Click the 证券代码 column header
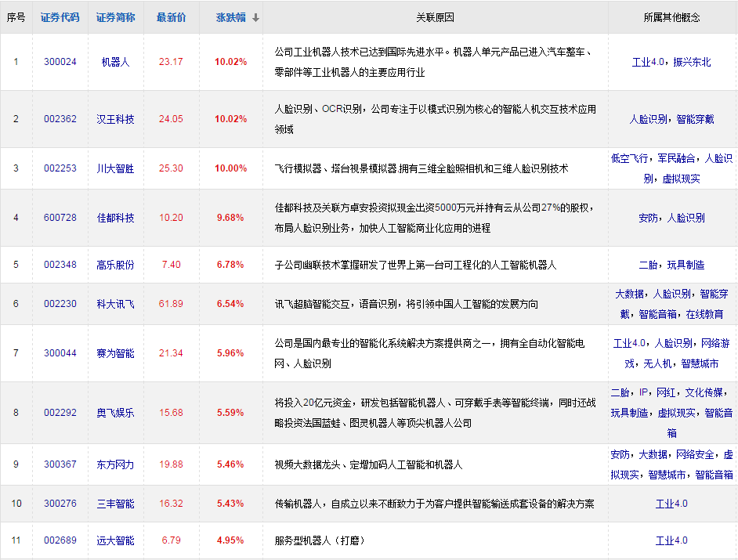 tap(60, 17)
